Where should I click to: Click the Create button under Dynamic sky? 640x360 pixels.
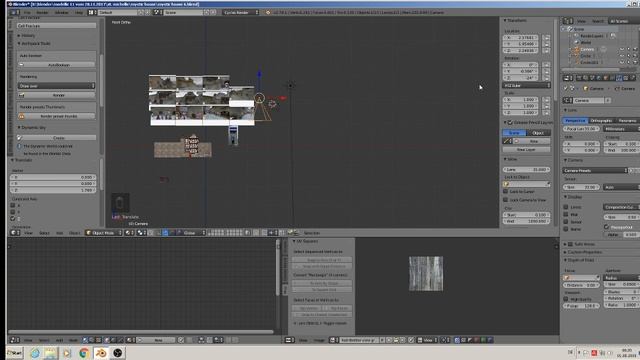point(56,138)
